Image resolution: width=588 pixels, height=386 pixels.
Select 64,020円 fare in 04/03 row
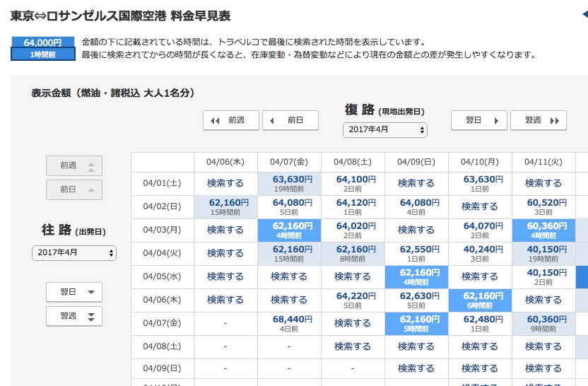(x=353, y=230)
